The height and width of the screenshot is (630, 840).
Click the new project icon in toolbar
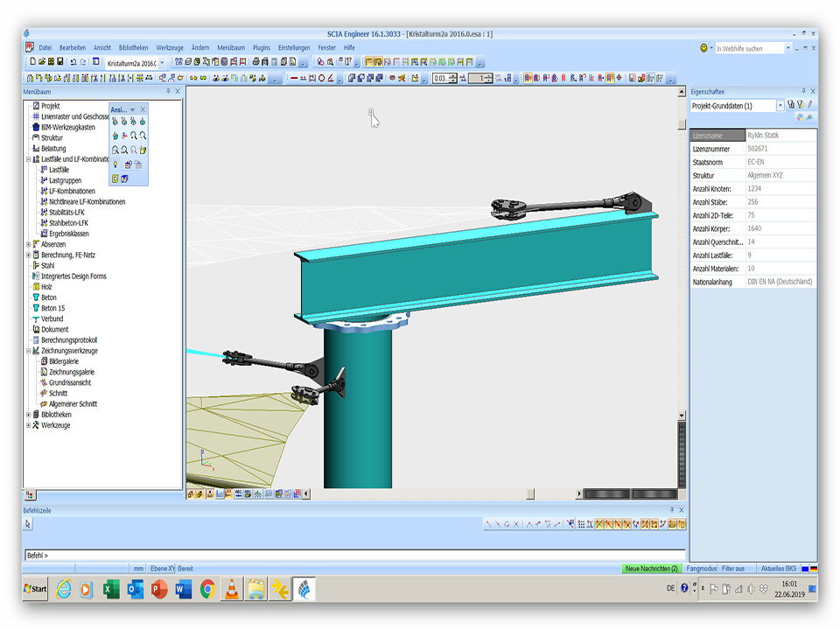[32, 62]
